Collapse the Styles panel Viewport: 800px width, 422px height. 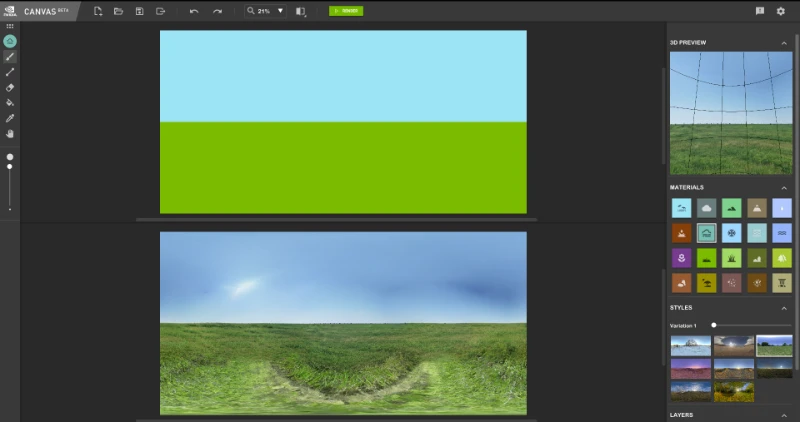[784, 308]
